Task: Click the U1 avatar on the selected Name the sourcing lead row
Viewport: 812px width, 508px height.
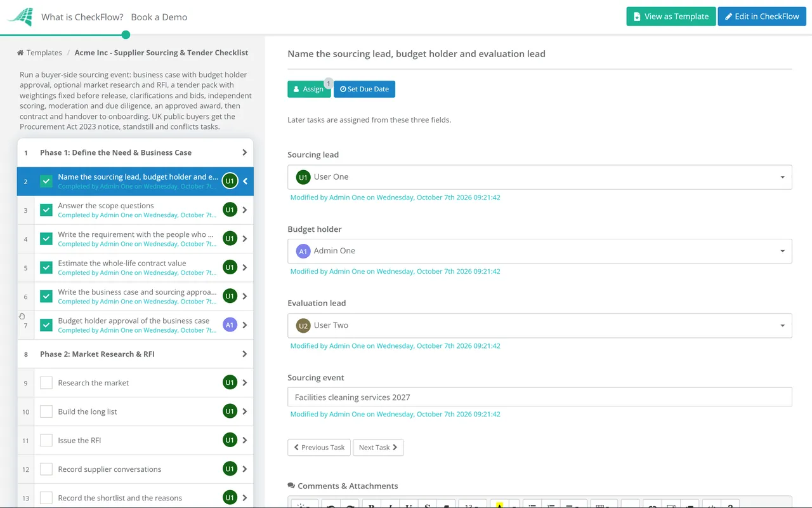Action: (230, 181)
